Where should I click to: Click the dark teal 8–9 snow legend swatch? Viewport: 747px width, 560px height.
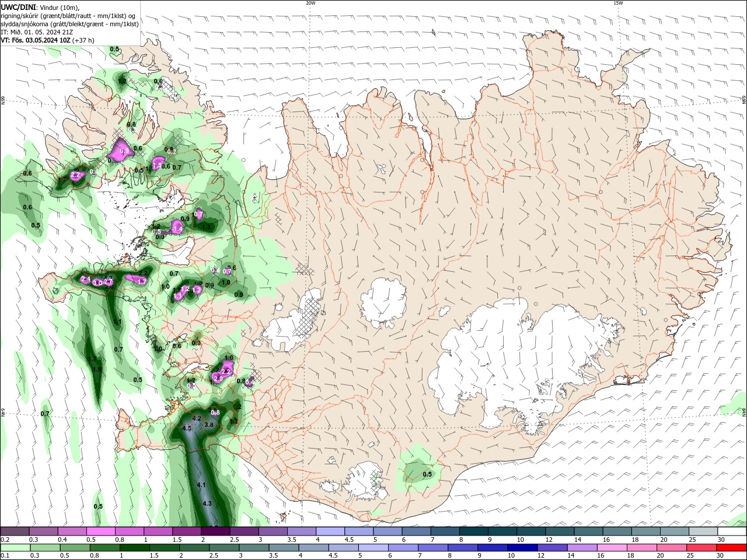coord(474,531)
